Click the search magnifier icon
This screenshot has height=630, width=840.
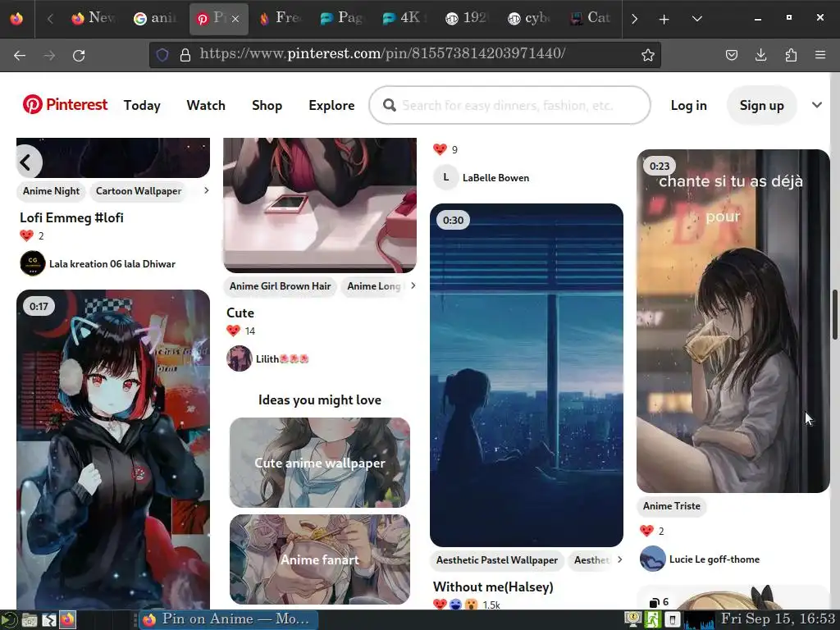[390, 105]
